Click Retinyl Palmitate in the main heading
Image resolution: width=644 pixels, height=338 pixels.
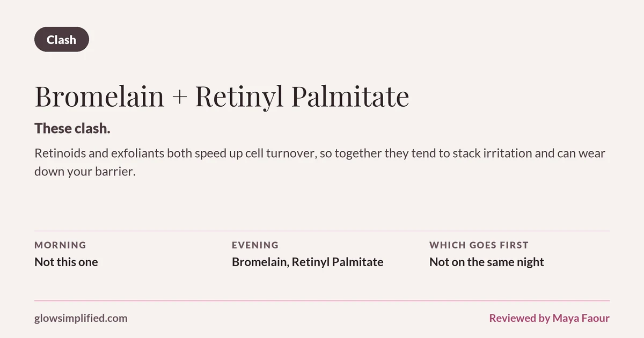coord(302,97)
